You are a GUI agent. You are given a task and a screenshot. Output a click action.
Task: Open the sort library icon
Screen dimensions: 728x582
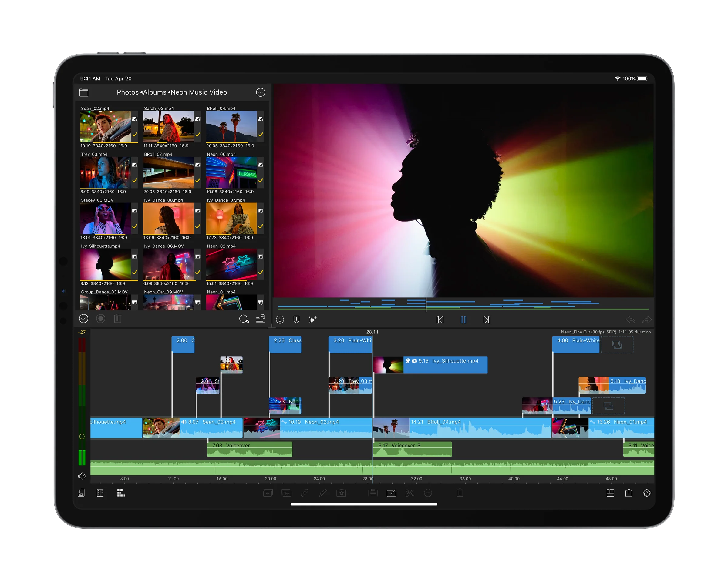260,319
